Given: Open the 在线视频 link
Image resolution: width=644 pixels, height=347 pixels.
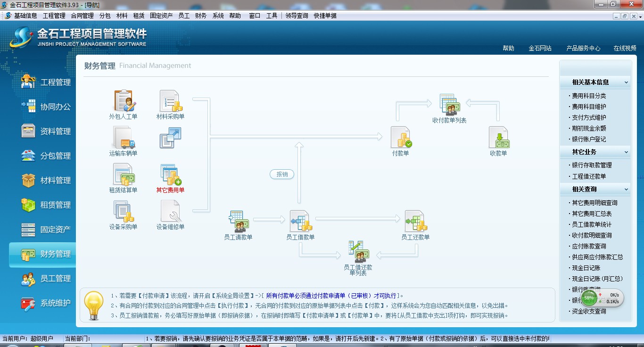Looking at the screenshot, I should tap(625, 48).
